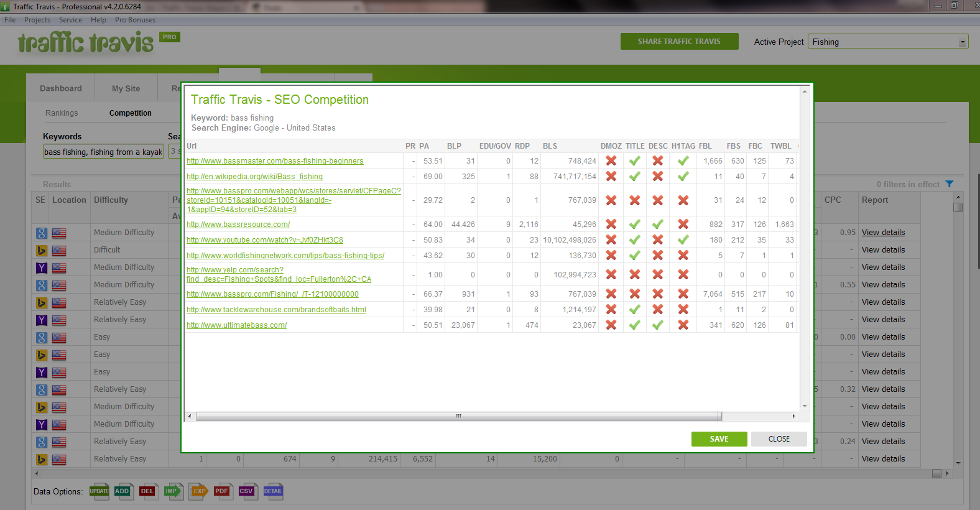Switch to the My Site tab
980x510 pixels.
(x=126, y=88)
